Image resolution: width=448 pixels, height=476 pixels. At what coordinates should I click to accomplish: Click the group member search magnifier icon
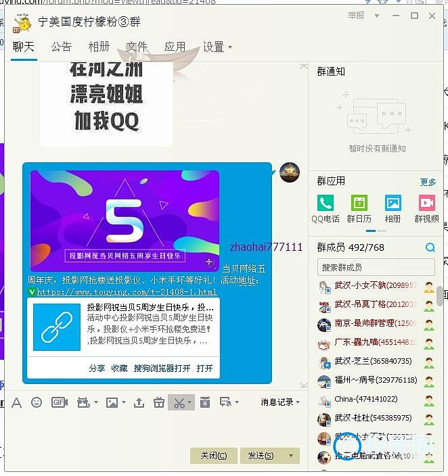430,247
